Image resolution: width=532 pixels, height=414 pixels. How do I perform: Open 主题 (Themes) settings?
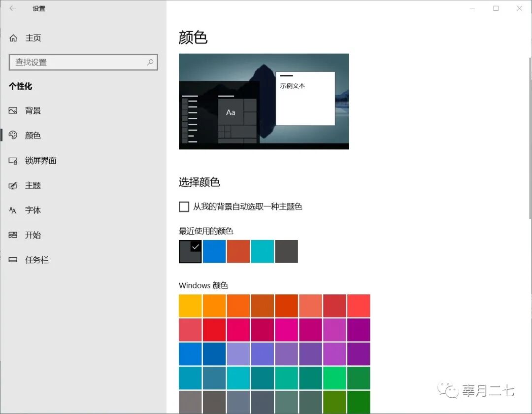point(32,185)
